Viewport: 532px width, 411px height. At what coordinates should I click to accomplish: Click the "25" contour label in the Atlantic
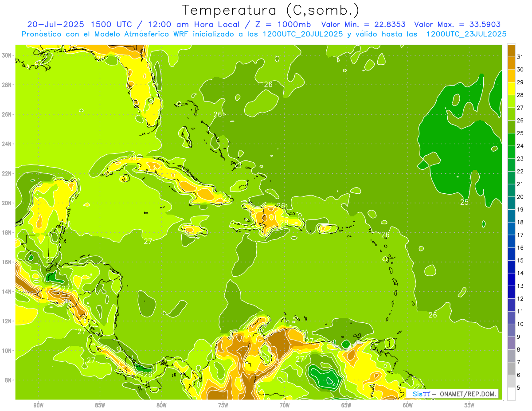pos(464,202)
